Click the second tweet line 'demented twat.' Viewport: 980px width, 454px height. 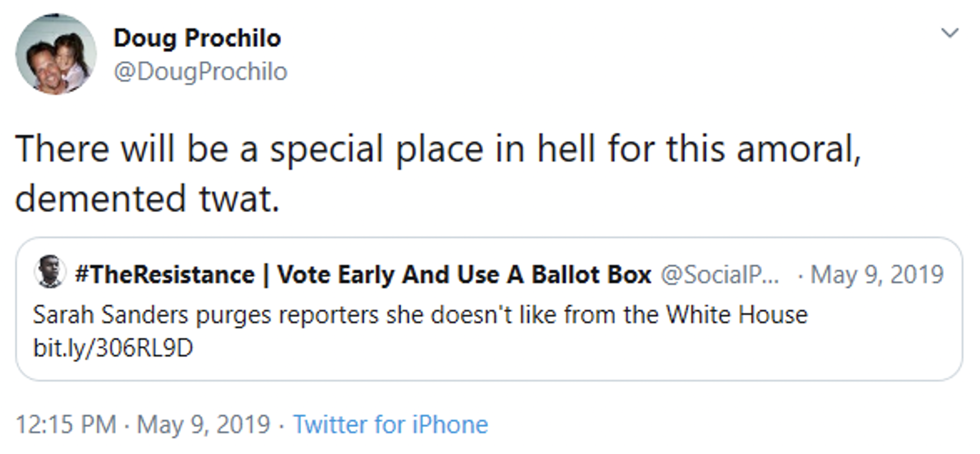(x=147, y=198)
